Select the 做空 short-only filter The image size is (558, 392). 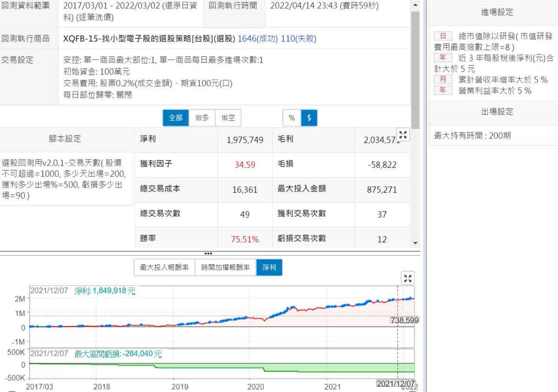pos(228,118)
